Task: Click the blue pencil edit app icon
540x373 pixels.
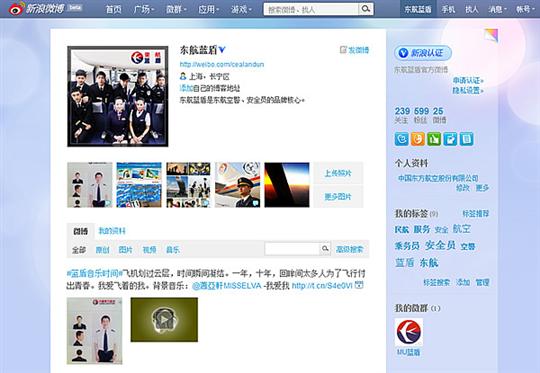Action: click(450, 139)
